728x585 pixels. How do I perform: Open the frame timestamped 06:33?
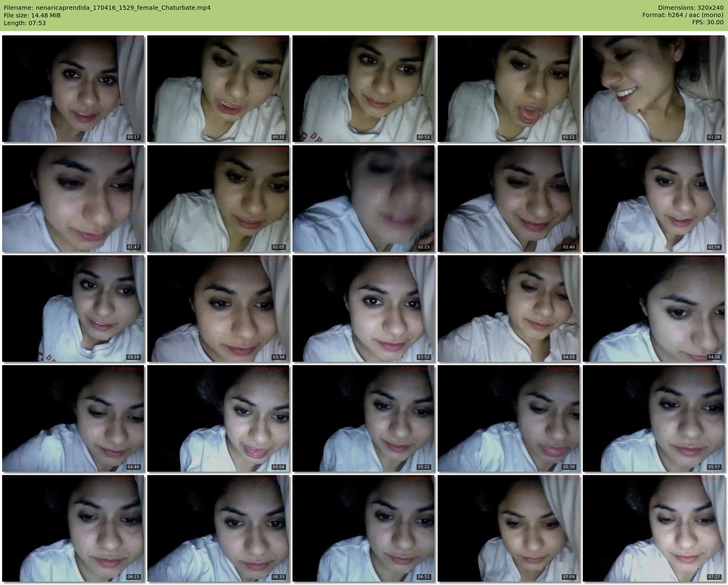218,528
